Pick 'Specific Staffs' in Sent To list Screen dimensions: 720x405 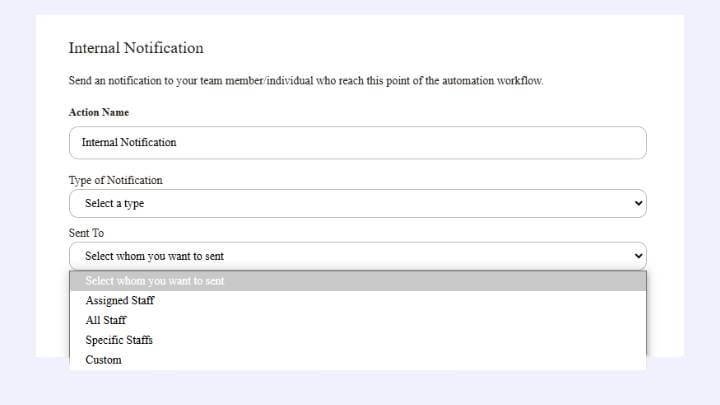119,340
